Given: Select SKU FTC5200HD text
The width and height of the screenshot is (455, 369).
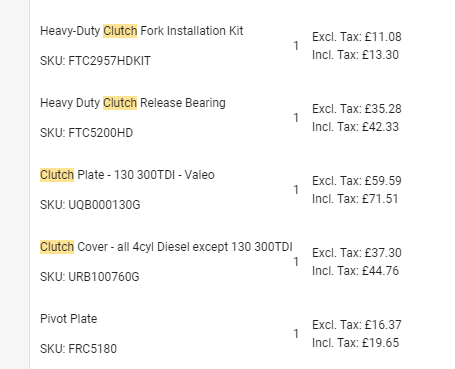Looking at the screenshot, I should point(86,133).
